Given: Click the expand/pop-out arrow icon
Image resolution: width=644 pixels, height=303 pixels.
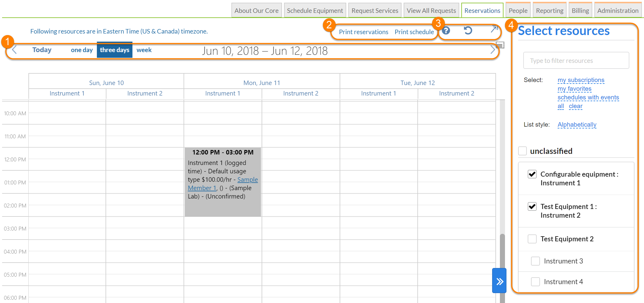Looking at the screenshot, I should click(494, 29).
